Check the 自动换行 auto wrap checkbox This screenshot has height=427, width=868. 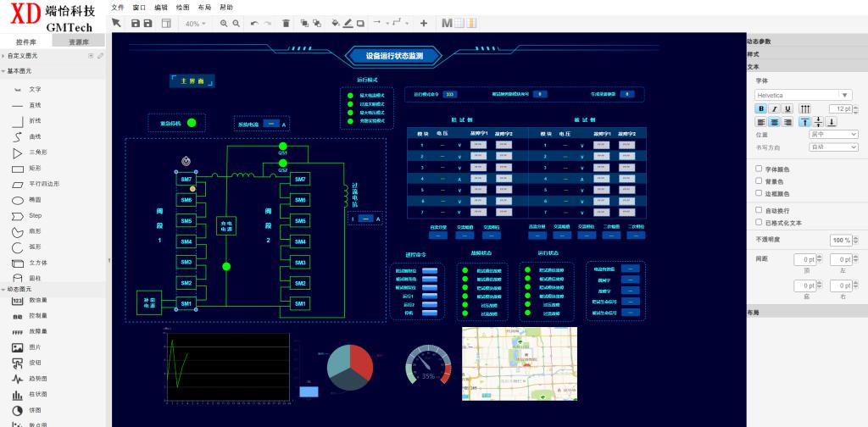click(759, 209)
